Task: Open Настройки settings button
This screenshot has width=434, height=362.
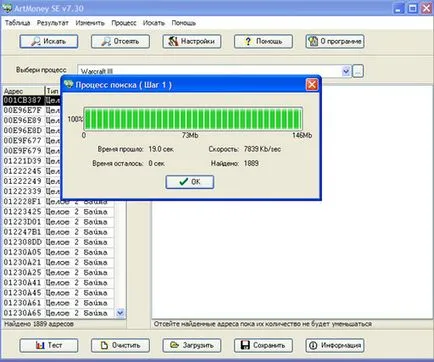Action: click(192, 41)
